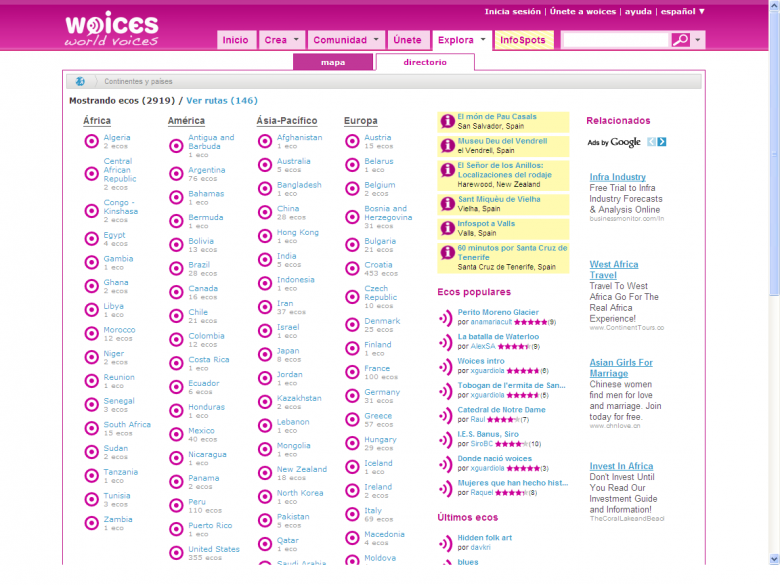The width and height of the screenshot is (780, 585).
Task: Click the star rating of Woices intro
Action: click(x=523, y=371)
